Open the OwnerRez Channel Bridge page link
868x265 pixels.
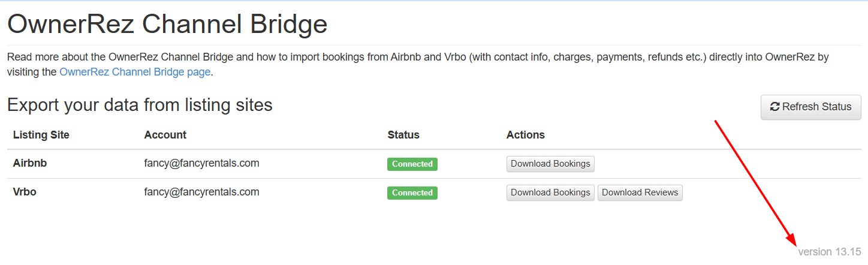coord(135,72)
